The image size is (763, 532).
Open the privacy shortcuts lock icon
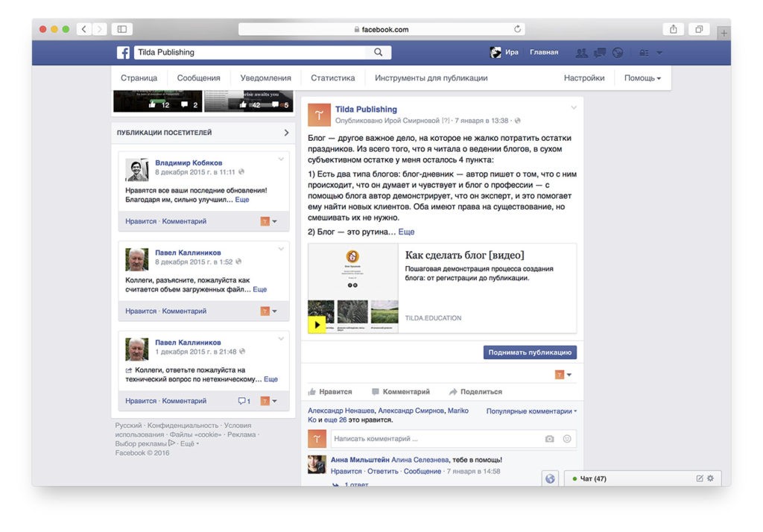click(644, 53)
